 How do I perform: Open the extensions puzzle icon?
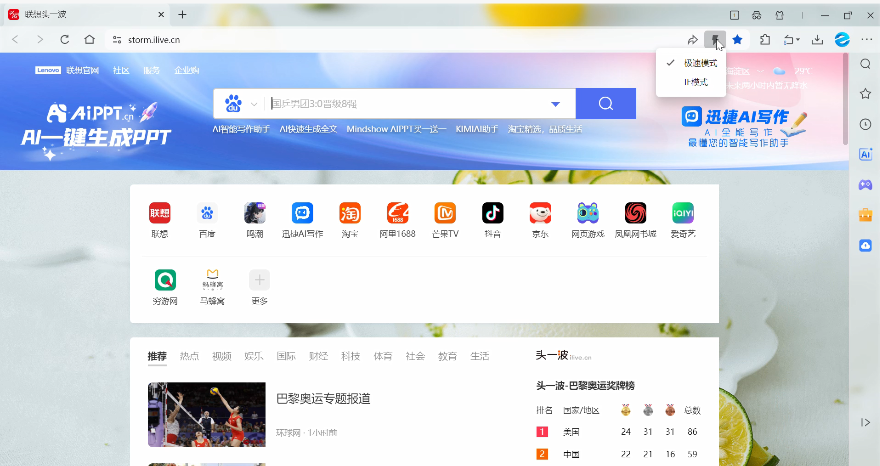click(x=765, y=39)
